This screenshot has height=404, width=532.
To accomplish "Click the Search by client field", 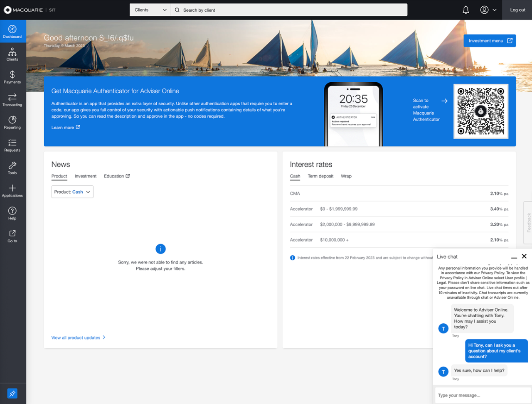I will click(x=289, y=10).
